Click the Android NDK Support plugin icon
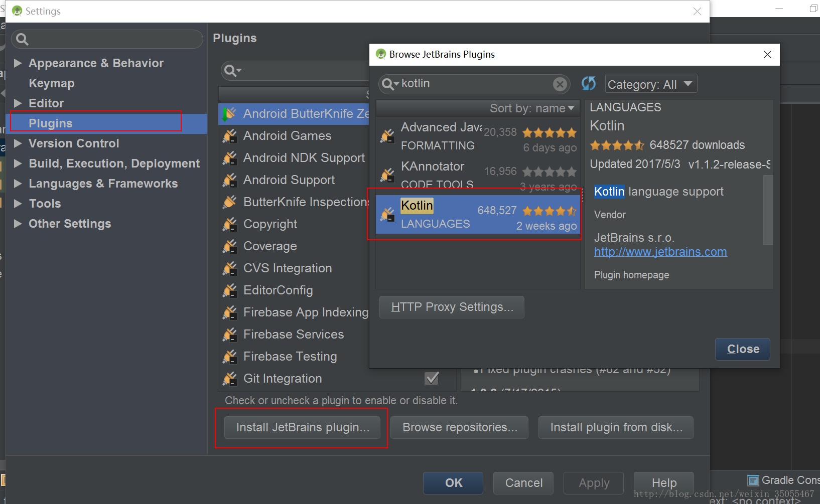This screenshot has height=504, width=820. (x=229, y=158)
